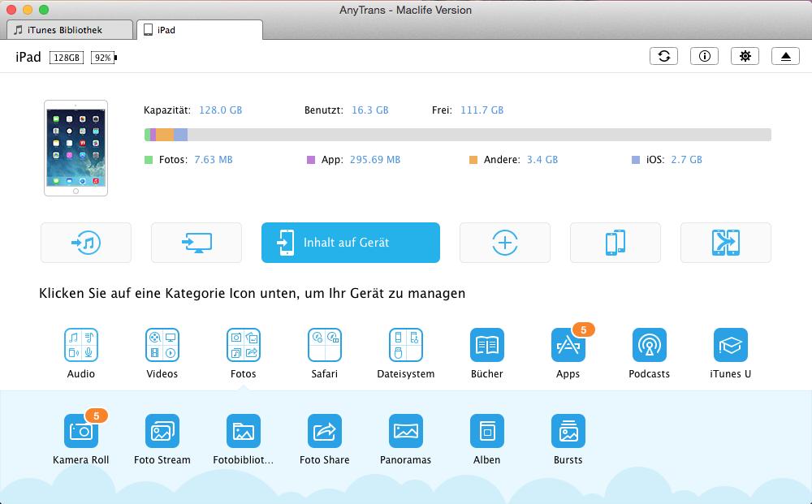Image resolution: width=812 pixels, height=504 pixels.
Task: Click the used value 16.3 GB
Action: pyautogui.click(x=369, y=110)
